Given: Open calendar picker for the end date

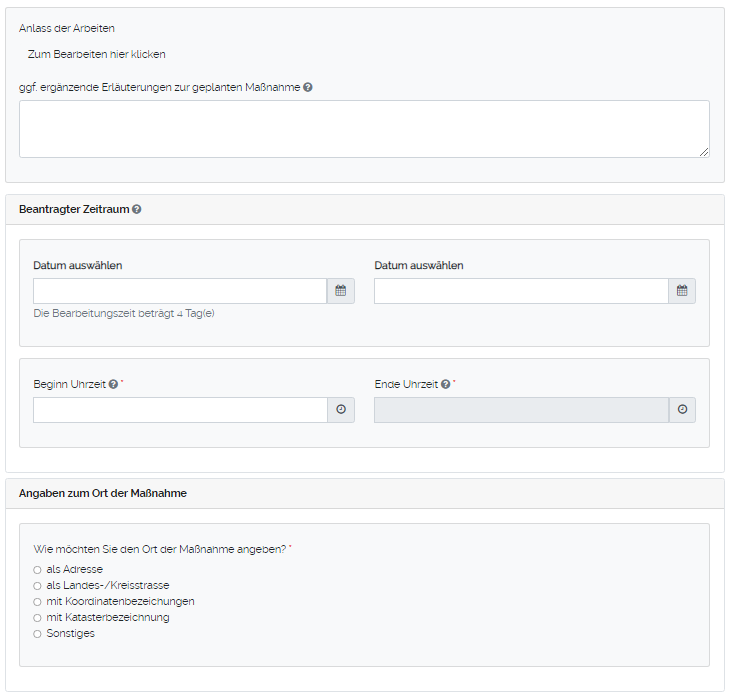Looking at the screenshot, I should [x=682, y=291].
